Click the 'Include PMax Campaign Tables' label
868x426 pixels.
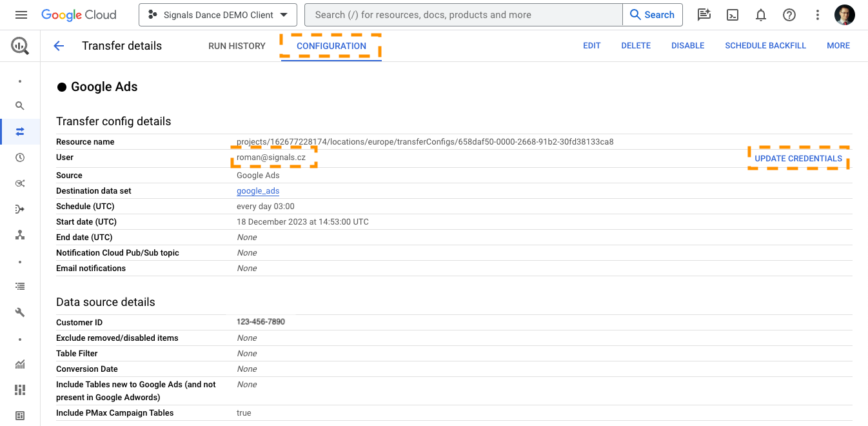coord(115,413)
